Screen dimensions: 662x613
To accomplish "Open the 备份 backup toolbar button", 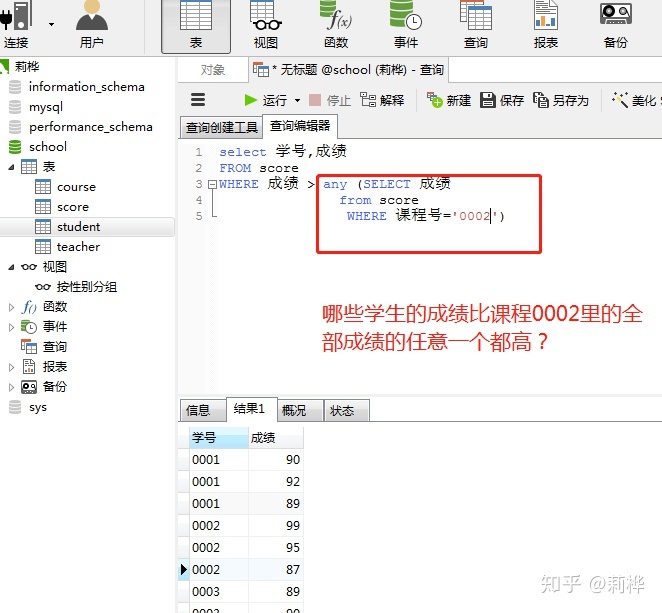I will [616, 25].
